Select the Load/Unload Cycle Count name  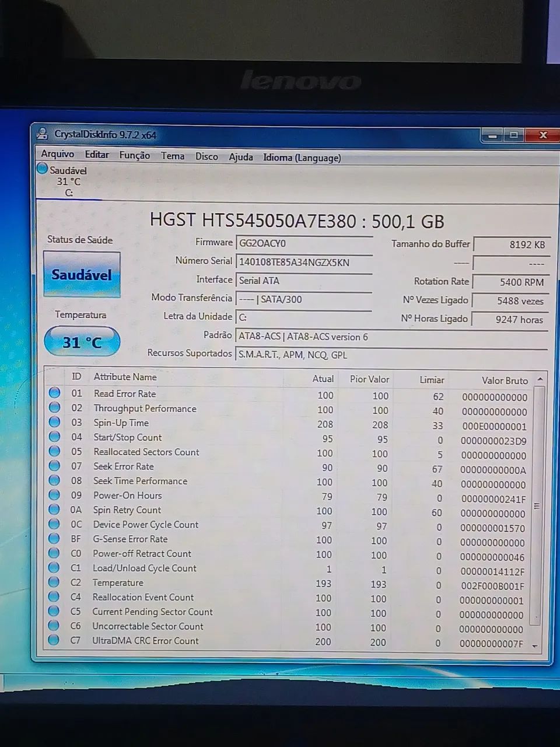145,568
